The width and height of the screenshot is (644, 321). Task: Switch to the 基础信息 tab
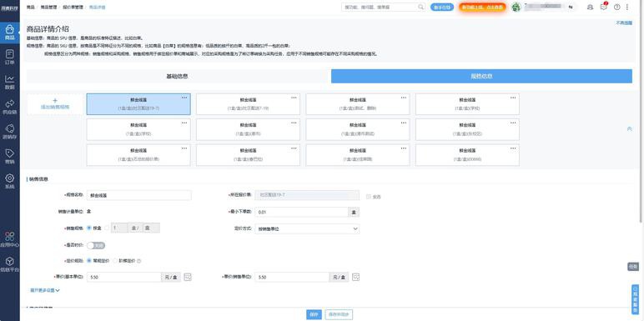click(x=177, y=77)
